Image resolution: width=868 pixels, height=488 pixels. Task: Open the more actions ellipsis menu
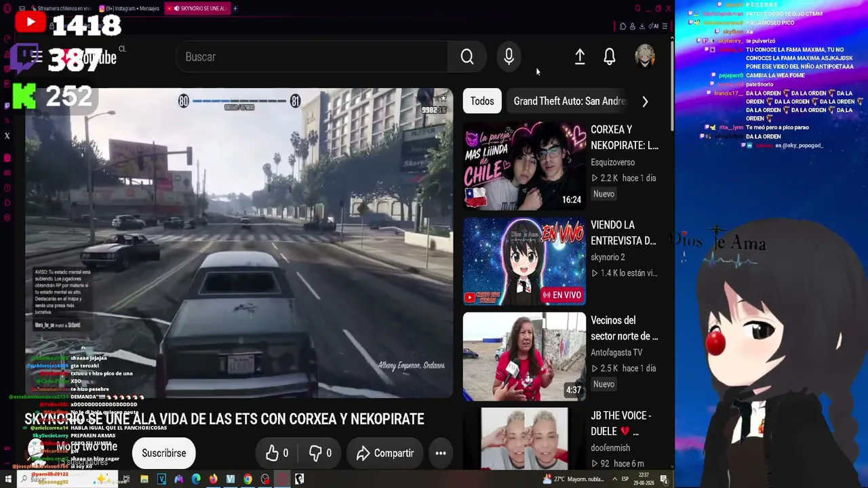click(x=441, y=453)
